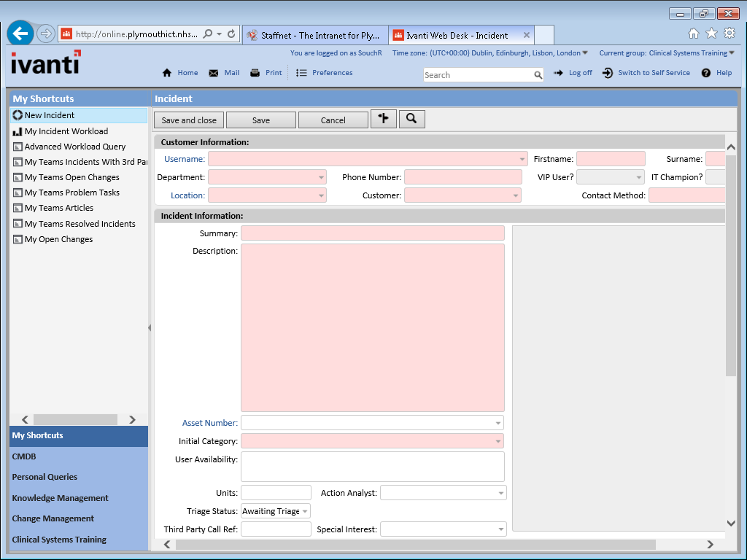Open the Triage Status dropdown
This screenshot has width=747, height=560.
[305, 511]
